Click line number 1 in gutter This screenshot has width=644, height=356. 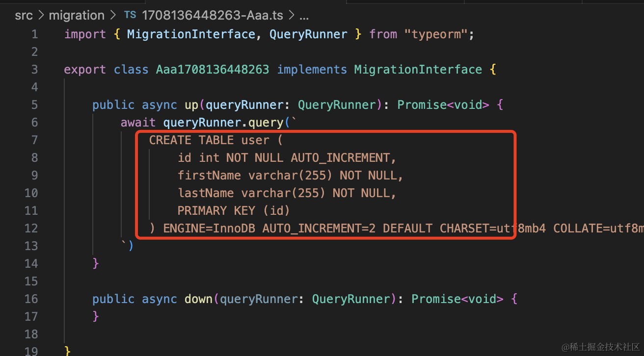pos(34,34)
